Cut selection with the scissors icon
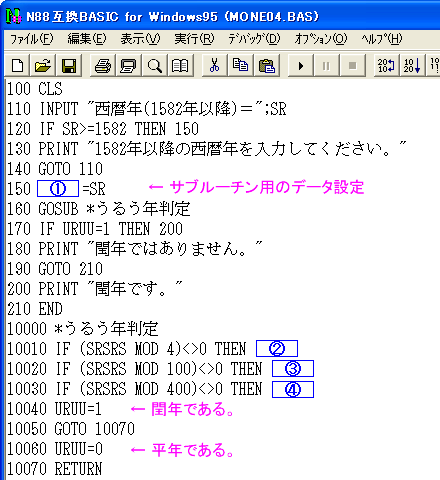 point(214,66)
